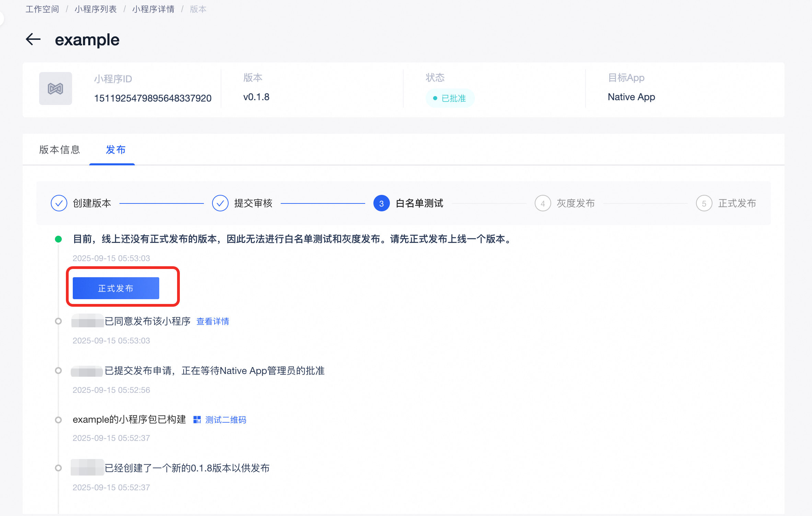The width and height of the screenshot is (812, 516).
Task: Click the back arrow next to example
Action: pos(33,39)
